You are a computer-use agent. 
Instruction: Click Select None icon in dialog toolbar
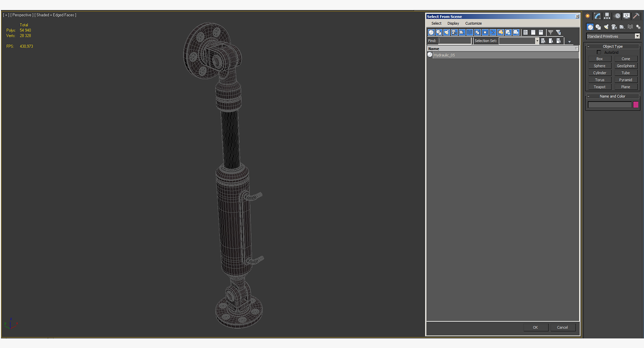point(533,32)
